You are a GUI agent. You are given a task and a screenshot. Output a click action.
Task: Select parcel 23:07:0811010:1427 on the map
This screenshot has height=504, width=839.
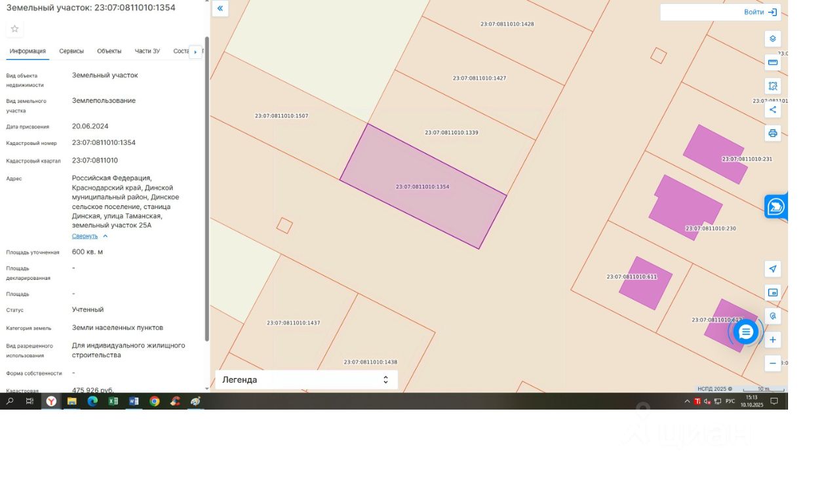[x=479, y=78]
